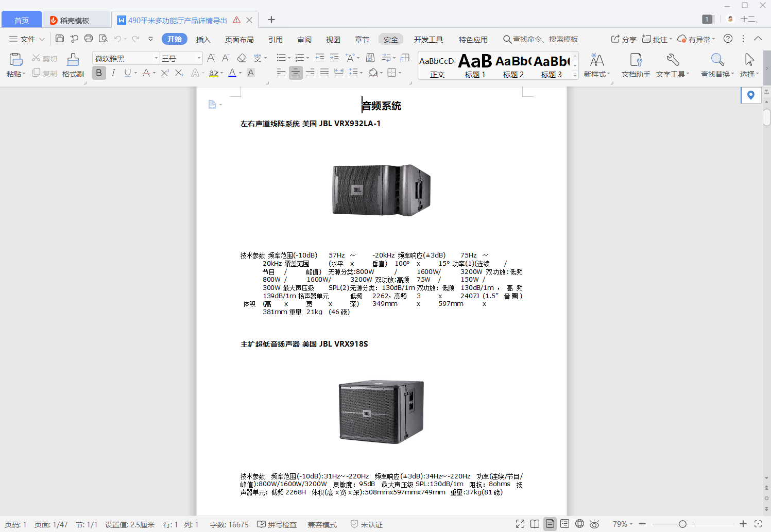Switch to the 插入 ribbon tab
Screen dimensions: 771x532
(203, 39)
